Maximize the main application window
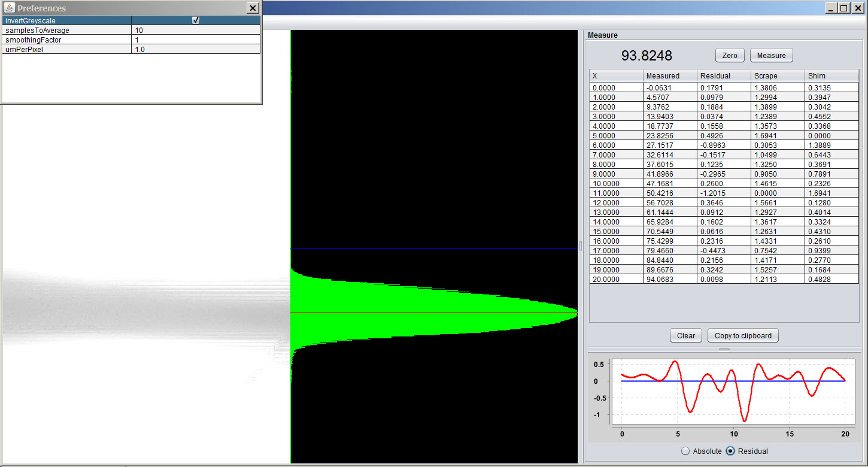868x467 pixels. [x=844, y=8]
